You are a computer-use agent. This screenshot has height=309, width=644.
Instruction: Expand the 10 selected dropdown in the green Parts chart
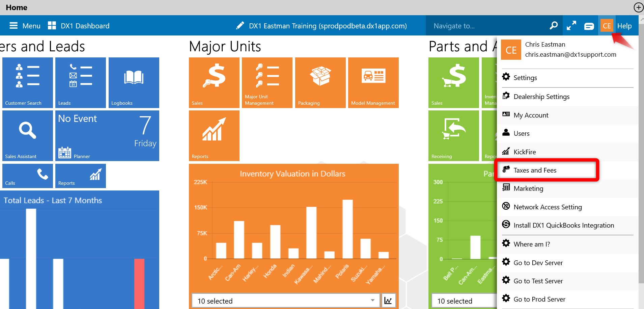click(464, 301)
